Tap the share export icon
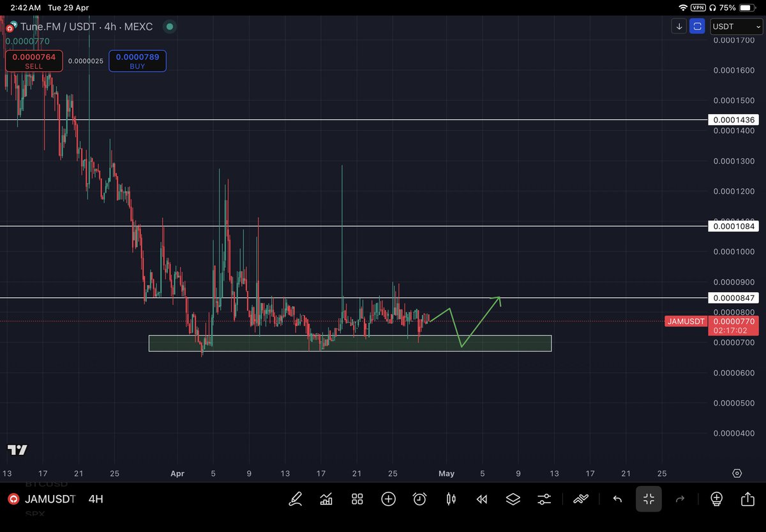Screen dimensions: 766x532 (747, 499)
